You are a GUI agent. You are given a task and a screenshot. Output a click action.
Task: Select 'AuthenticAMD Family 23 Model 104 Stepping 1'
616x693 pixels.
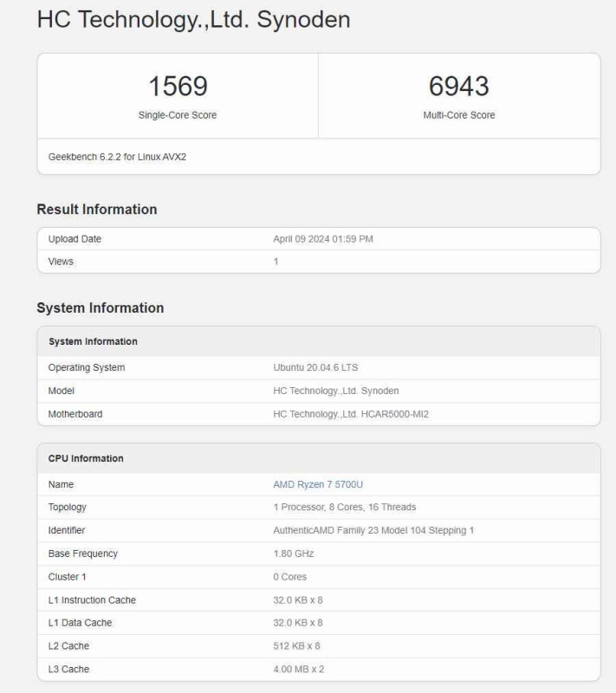[x=373, y=530]
